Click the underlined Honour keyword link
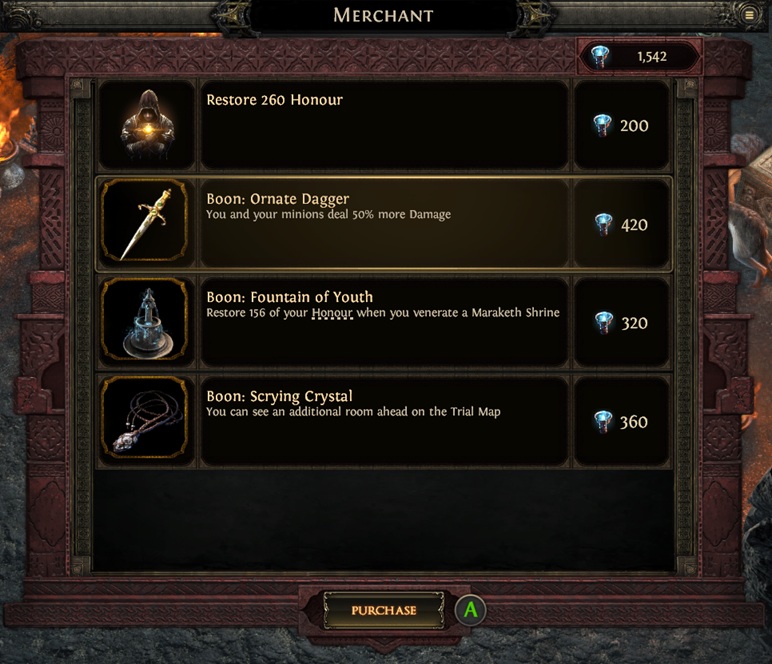 tap(332, 313)
